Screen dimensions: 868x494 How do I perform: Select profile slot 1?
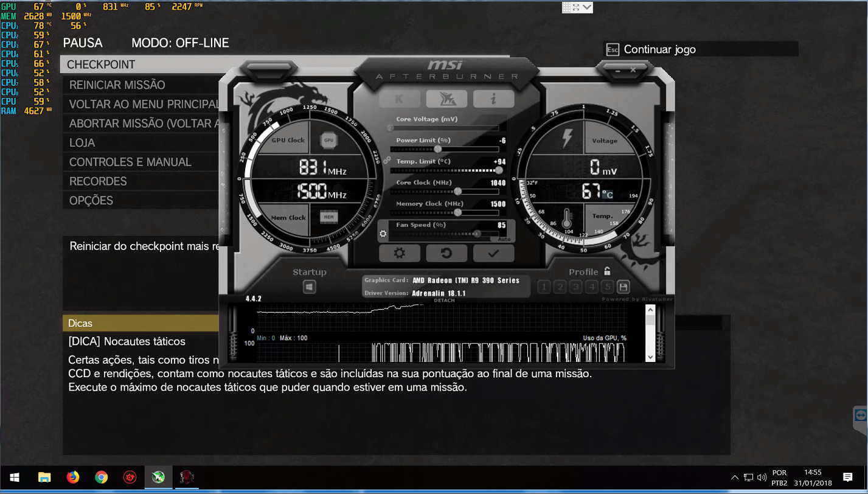[544, 287]
